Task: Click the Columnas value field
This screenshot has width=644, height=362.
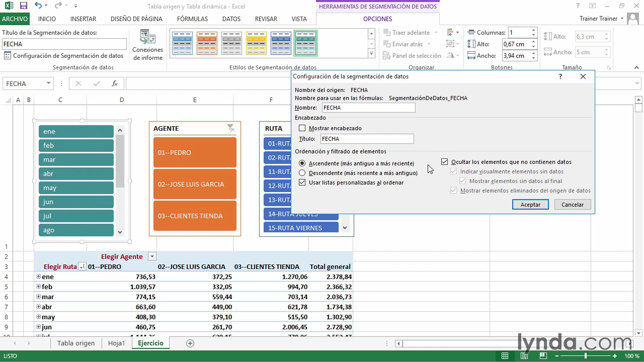Action: [x=519, y=32]
